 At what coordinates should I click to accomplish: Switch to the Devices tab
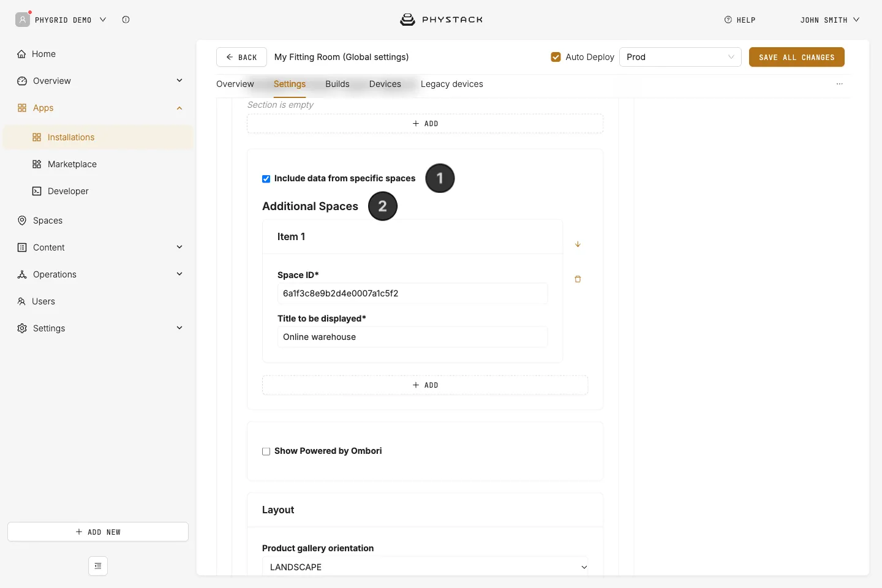point(385,84)
